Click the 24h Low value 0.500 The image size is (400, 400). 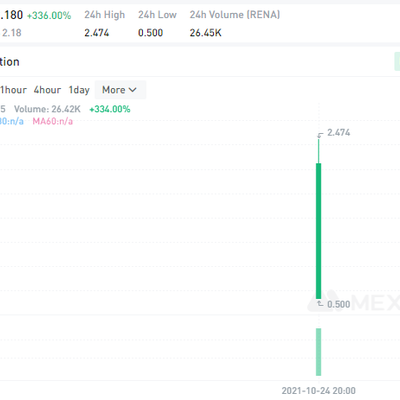point(150,33)
